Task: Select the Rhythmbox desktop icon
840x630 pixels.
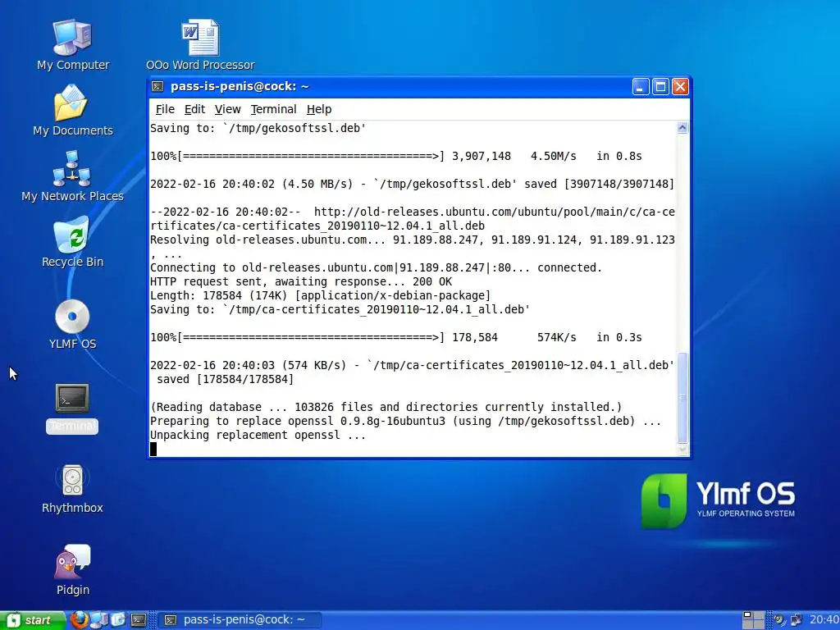Action: 72,489
